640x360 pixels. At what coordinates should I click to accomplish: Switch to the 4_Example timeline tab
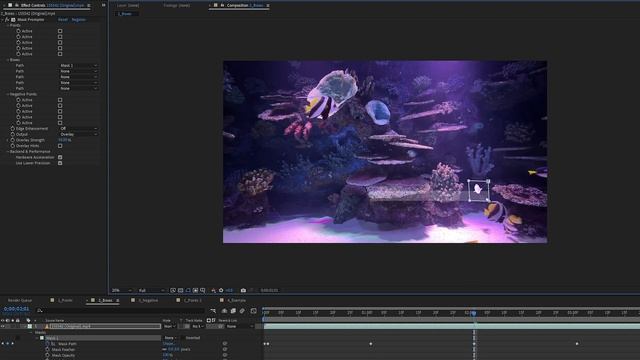point(236,300)
